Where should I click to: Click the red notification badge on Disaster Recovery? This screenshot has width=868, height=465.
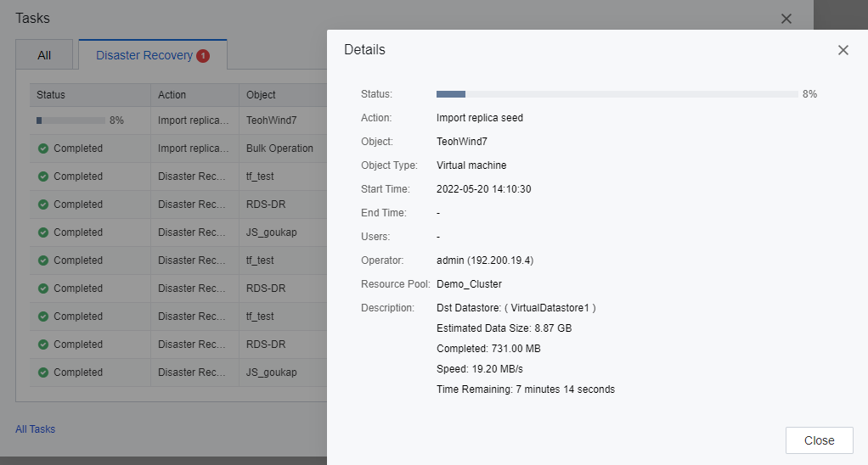[x=203, y=56]
